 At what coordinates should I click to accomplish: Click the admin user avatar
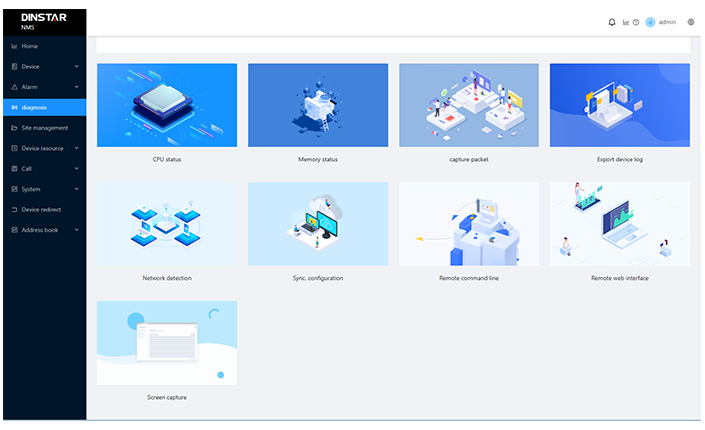[x=650, y=22]
